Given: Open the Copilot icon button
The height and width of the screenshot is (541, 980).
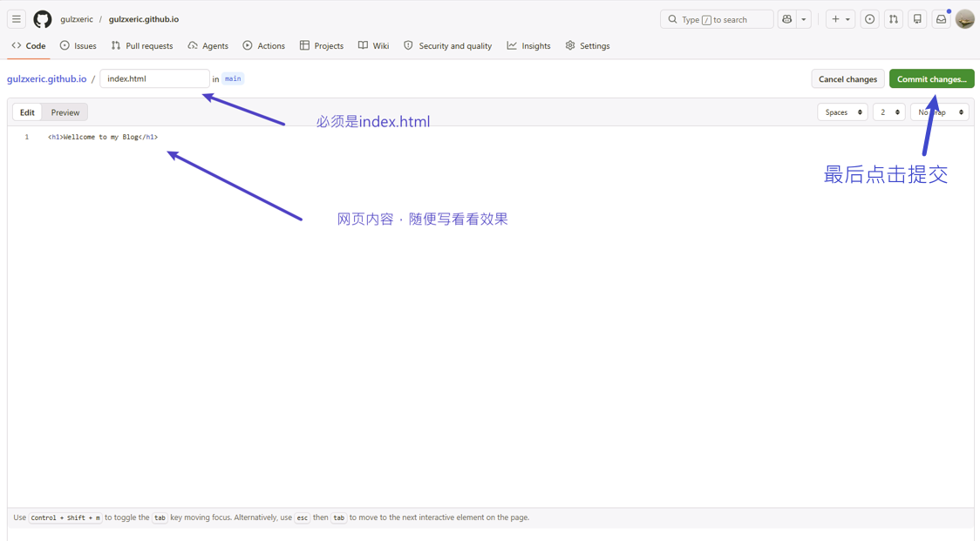Looking at the screenshot, I should [x=786, y=19].
